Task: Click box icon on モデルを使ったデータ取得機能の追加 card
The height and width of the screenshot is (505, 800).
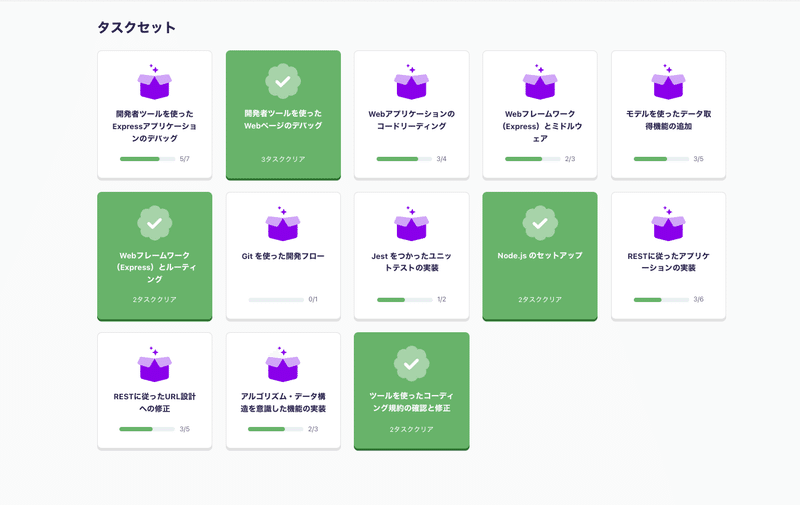Action: click(668, 82)
